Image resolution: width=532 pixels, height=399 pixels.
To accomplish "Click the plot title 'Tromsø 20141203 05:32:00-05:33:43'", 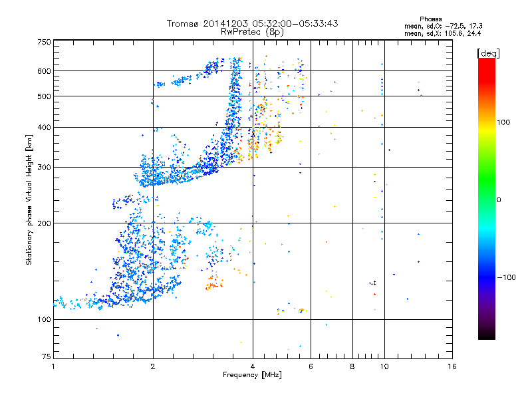I will pyautogui.click(x=252, y=23).
